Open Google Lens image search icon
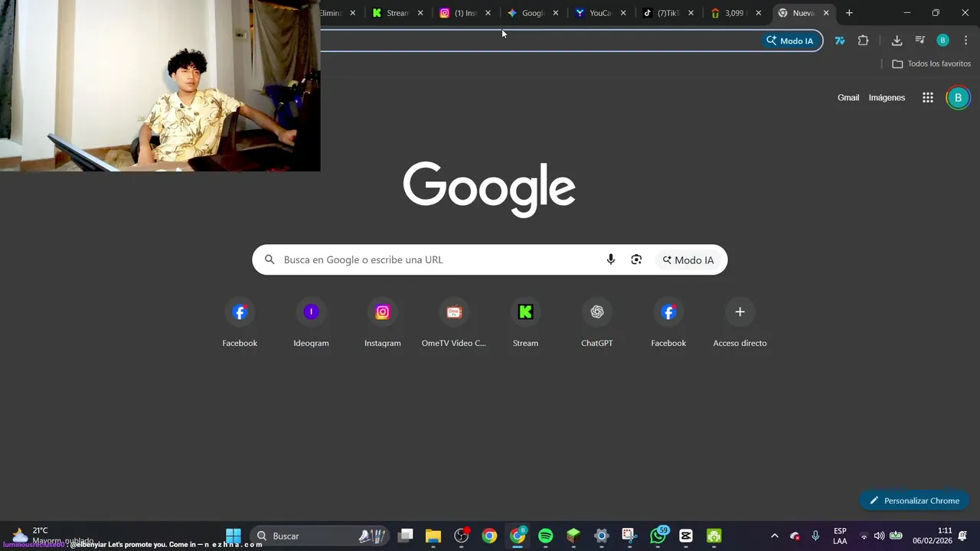Viewport: 980px width, 551px height. coord(636,259)
